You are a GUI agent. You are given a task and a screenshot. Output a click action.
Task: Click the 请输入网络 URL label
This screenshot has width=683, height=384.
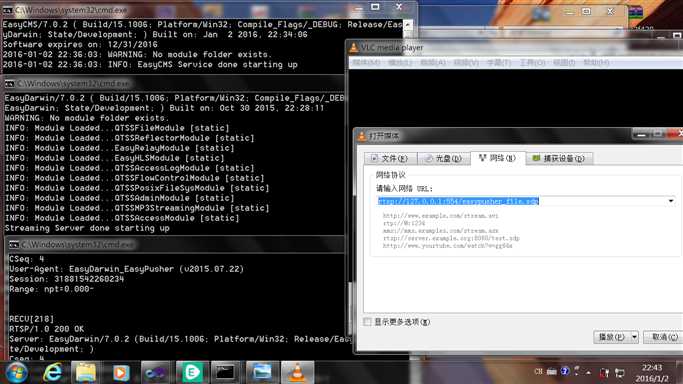404,189
